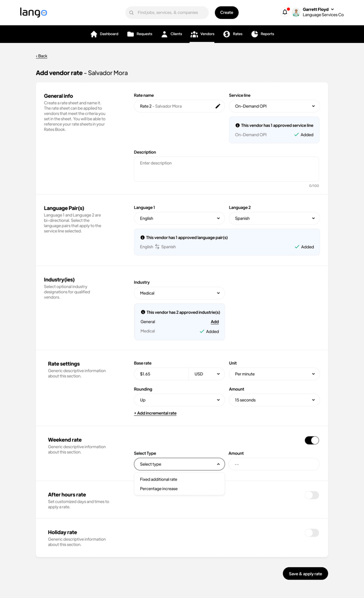Image resolution: width=364 pixels, height=598 pixels.
Task: Turn off the Weekend rate toggle
Action: coord(312,440)
